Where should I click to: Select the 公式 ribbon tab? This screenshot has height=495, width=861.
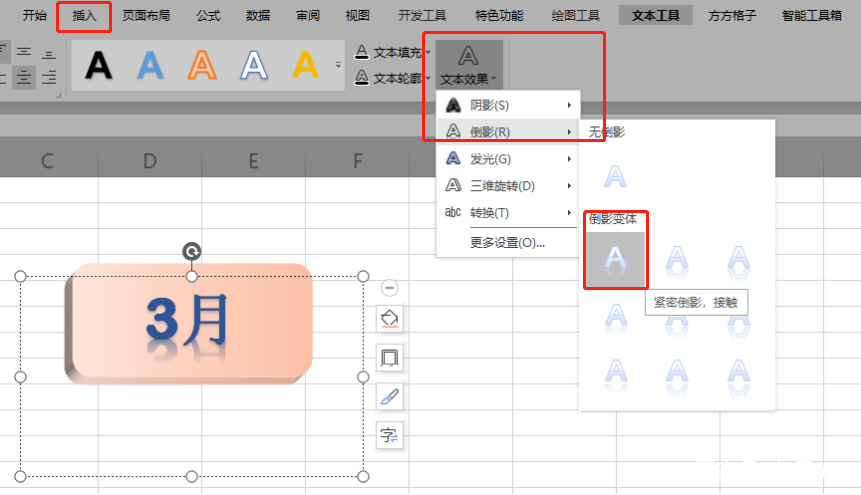(208, 15)
